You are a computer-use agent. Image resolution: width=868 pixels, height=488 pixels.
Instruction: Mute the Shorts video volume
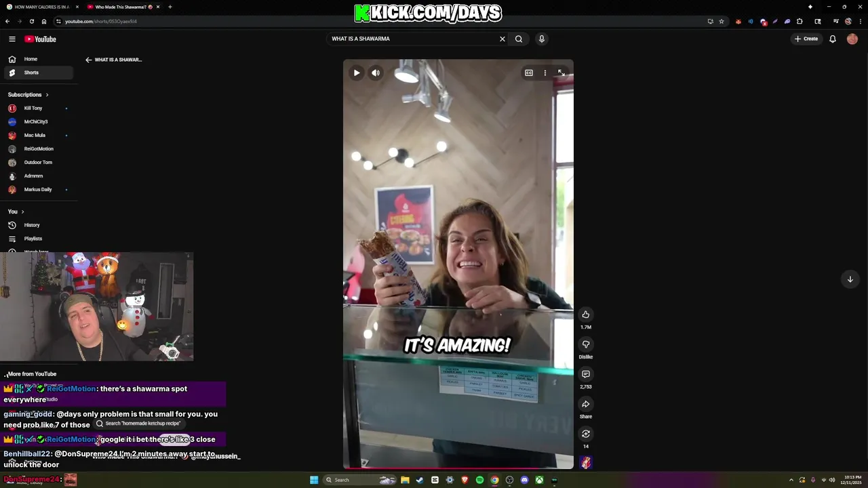coord(376,73)
